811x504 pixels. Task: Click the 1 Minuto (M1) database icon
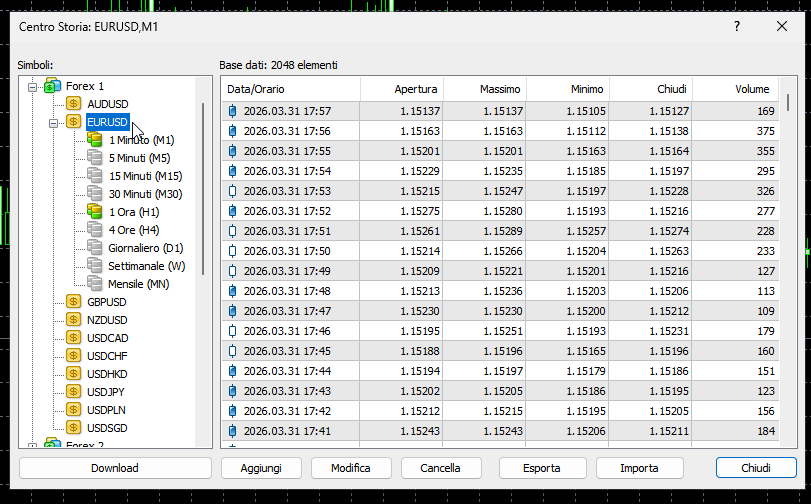pos(94,139)
